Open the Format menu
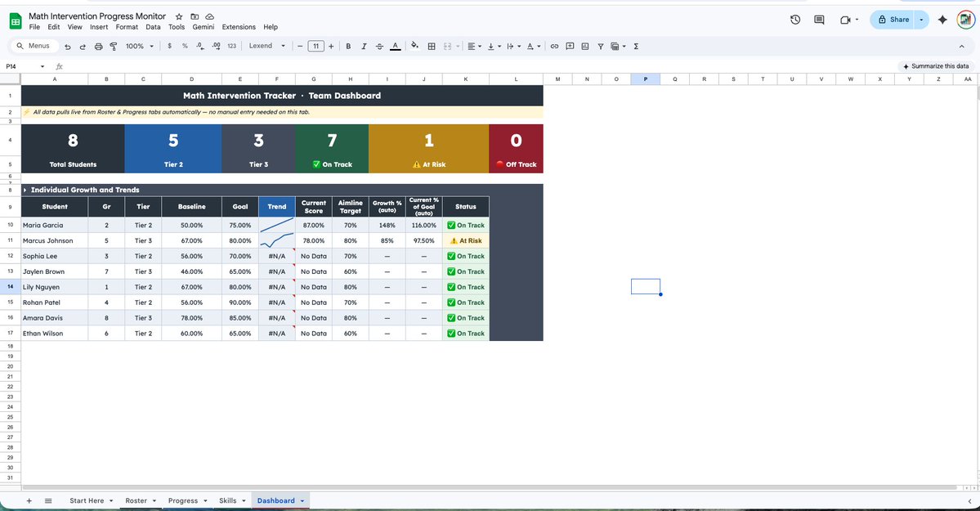Viewport: 980px width, 511px height. point(127,27)
